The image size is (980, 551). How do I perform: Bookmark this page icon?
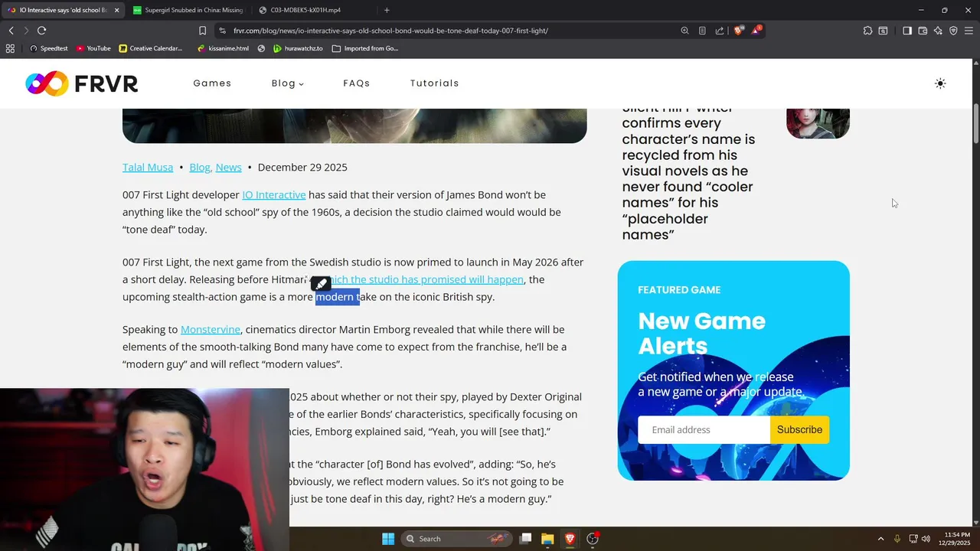202,31
